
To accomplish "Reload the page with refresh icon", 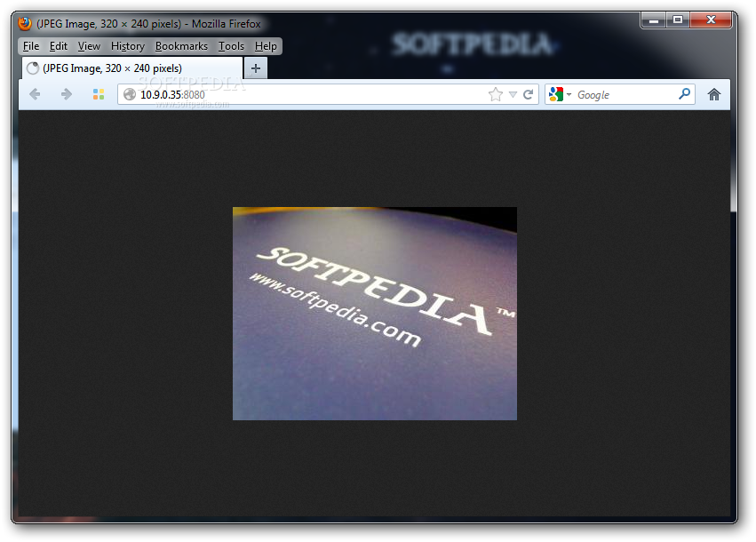I will point(529,94).
